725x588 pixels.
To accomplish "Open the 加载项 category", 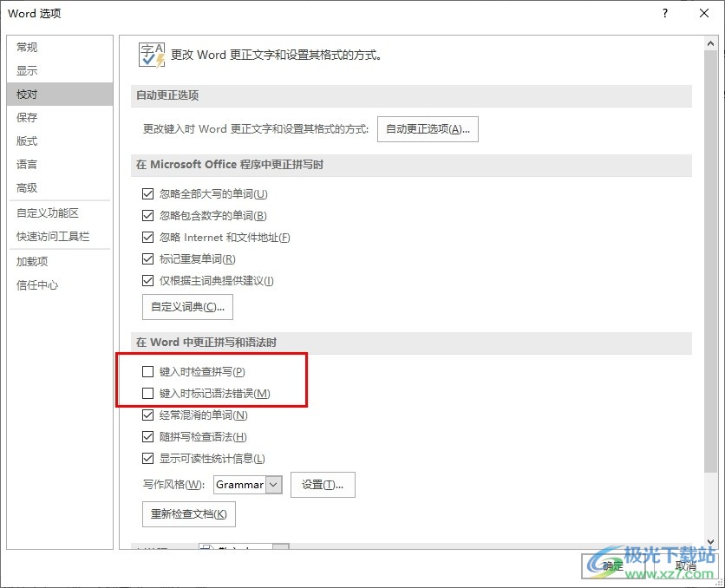I will 60,262.
